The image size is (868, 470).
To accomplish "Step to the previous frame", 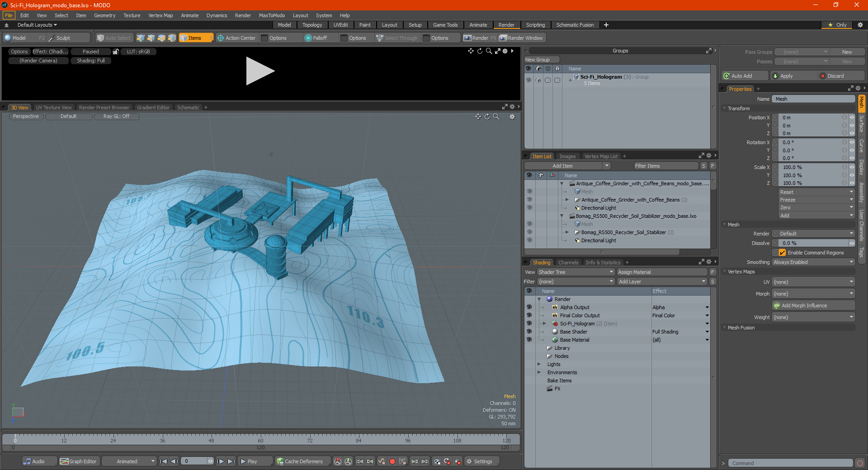I will pos(174,461).
